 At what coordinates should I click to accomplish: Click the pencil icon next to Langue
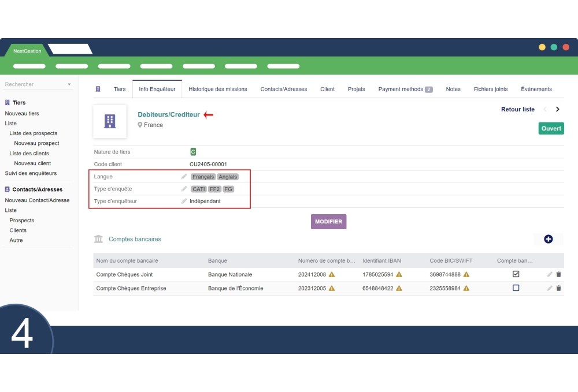(x=184, y=177)
